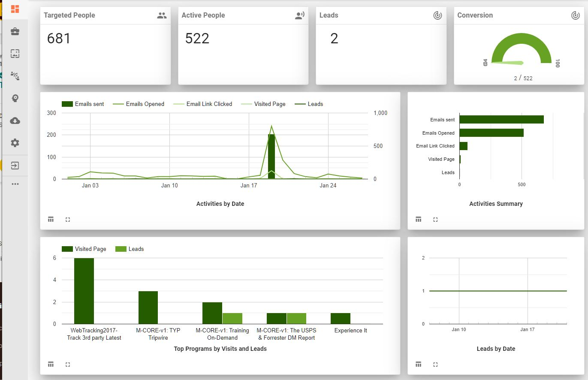The height and width of the screenshot is (380, 588).
Task: Open the dashboard grid icon in sidebar
Action: (x=15, y=9)
